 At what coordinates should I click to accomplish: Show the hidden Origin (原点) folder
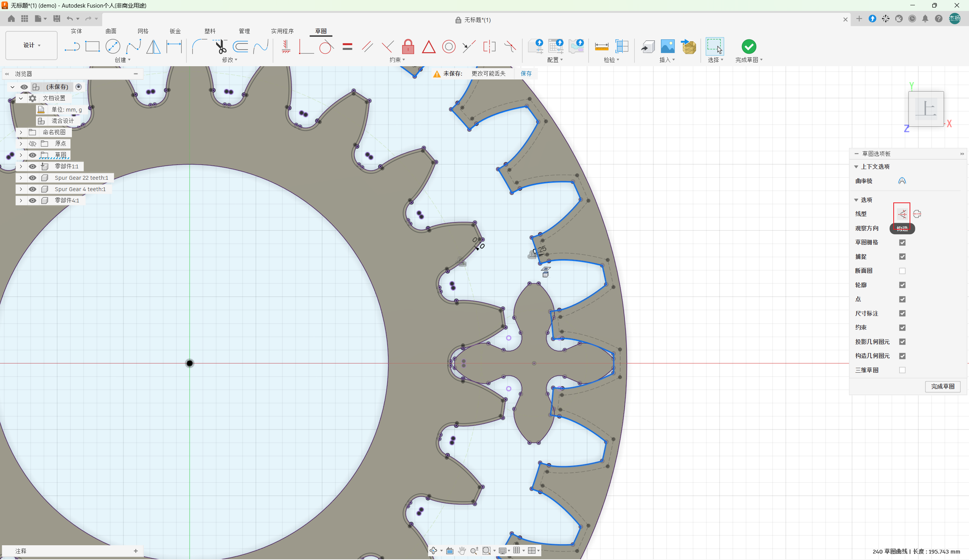coord(33,143)
